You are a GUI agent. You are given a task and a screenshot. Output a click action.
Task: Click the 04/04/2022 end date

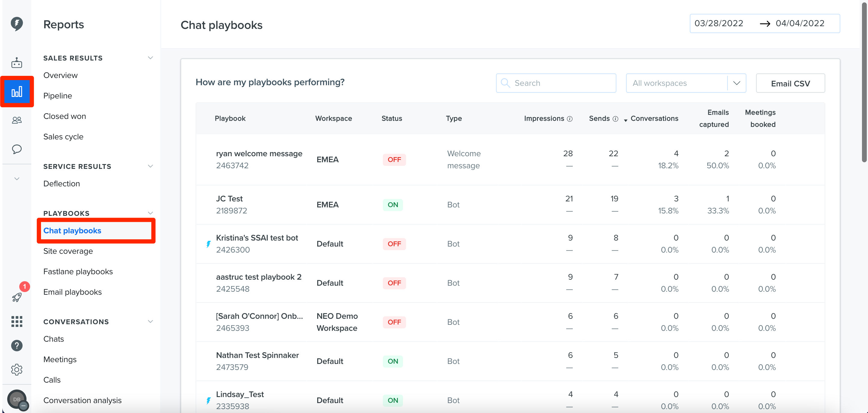(800, 23)
